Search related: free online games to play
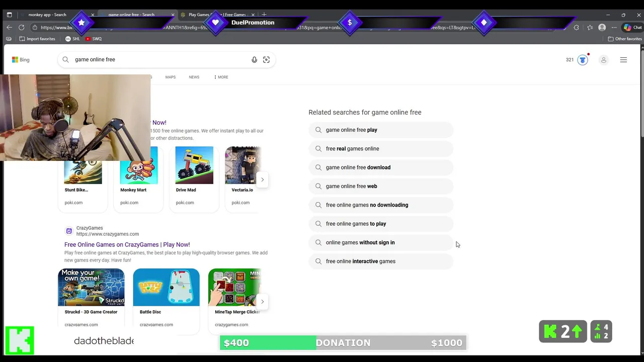 pyautogui.click(x=381, y=224)
